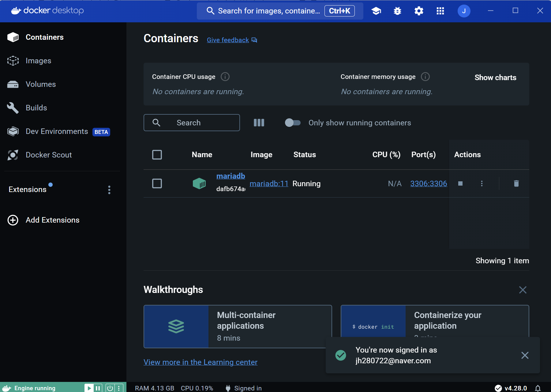Open the mariadb:11 image link
The width and height of the screenshot is (551, 392).
coord(269,183)
